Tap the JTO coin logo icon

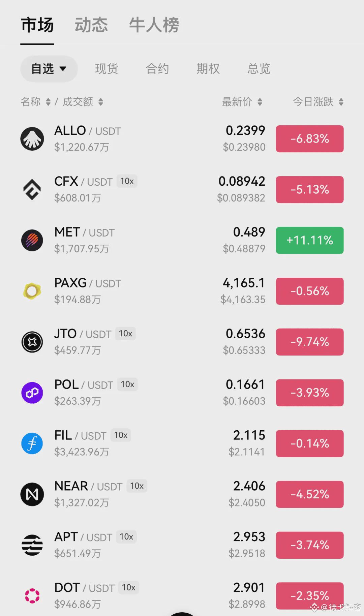[32, 342]
